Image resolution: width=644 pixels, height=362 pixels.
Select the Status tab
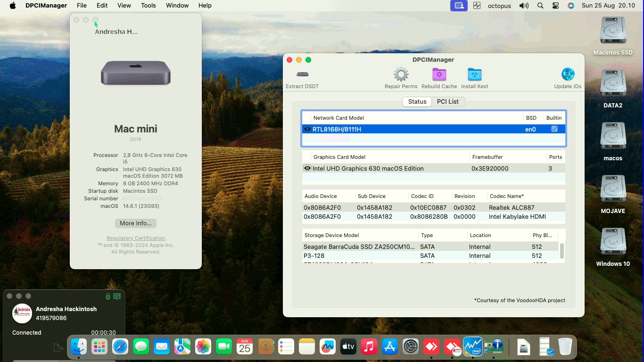coord(417,102)
